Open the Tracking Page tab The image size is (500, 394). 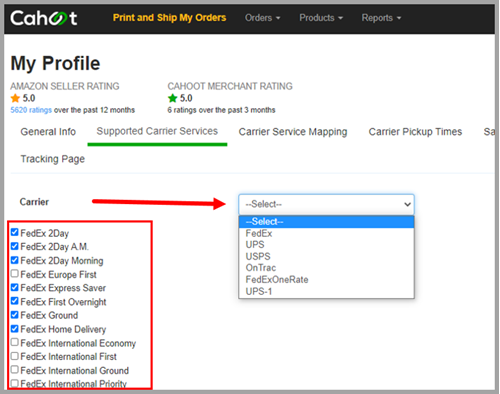(x=53, y=159)
